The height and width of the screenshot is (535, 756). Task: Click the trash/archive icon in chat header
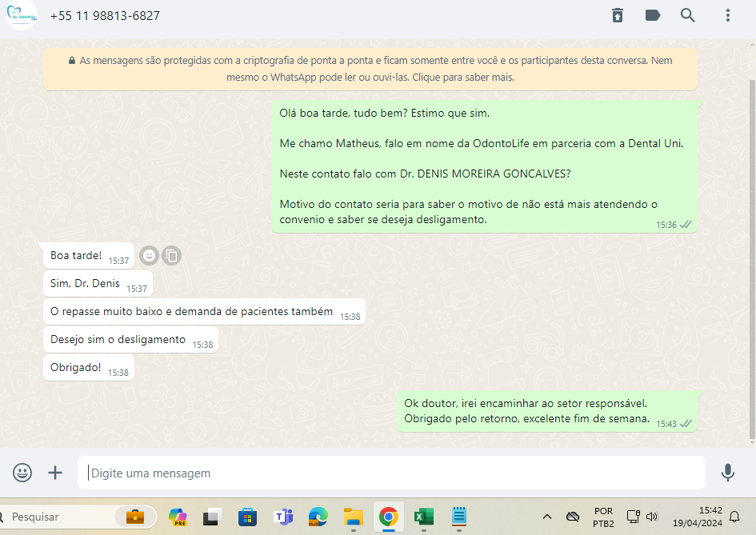[618, 15]
